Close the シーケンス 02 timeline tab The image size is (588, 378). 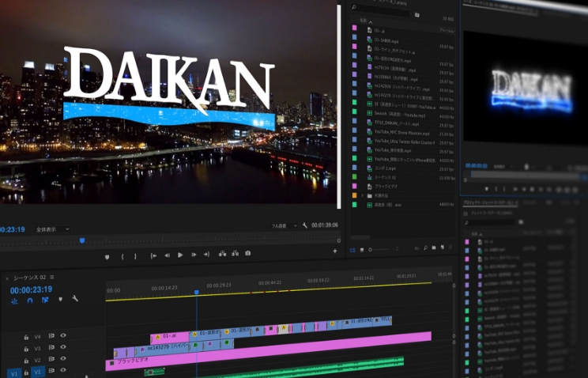pyautogui.click(x=7, y=279)
